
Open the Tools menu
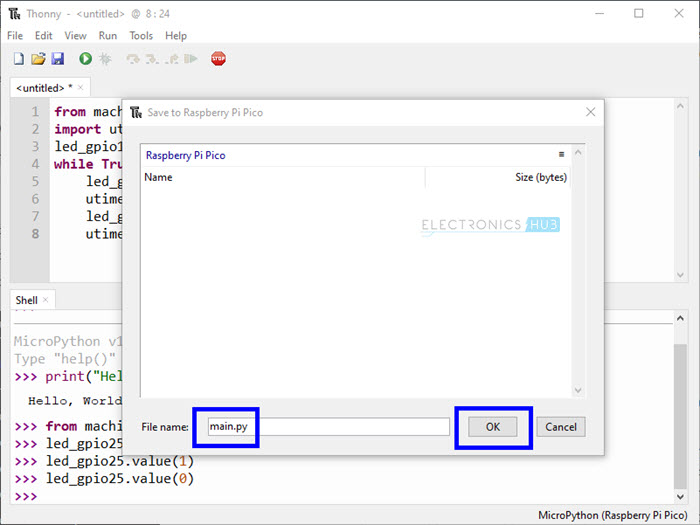141,36
